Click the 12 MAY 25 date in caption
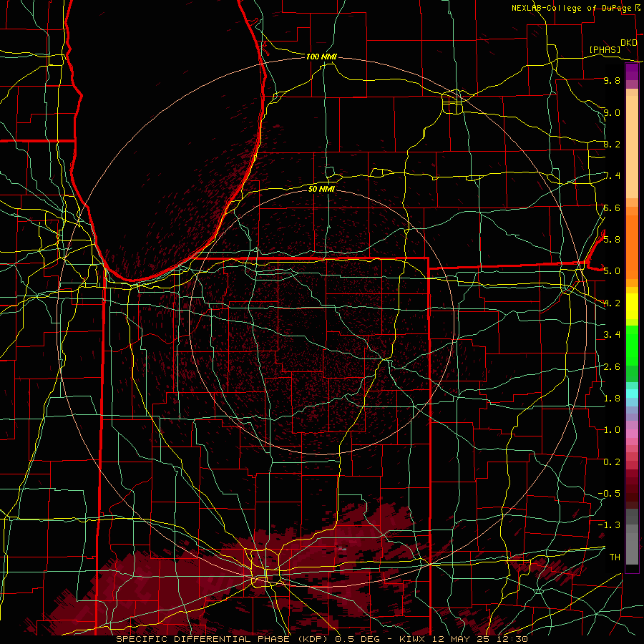This screenshot has height=644, width=644. point(462,639)
